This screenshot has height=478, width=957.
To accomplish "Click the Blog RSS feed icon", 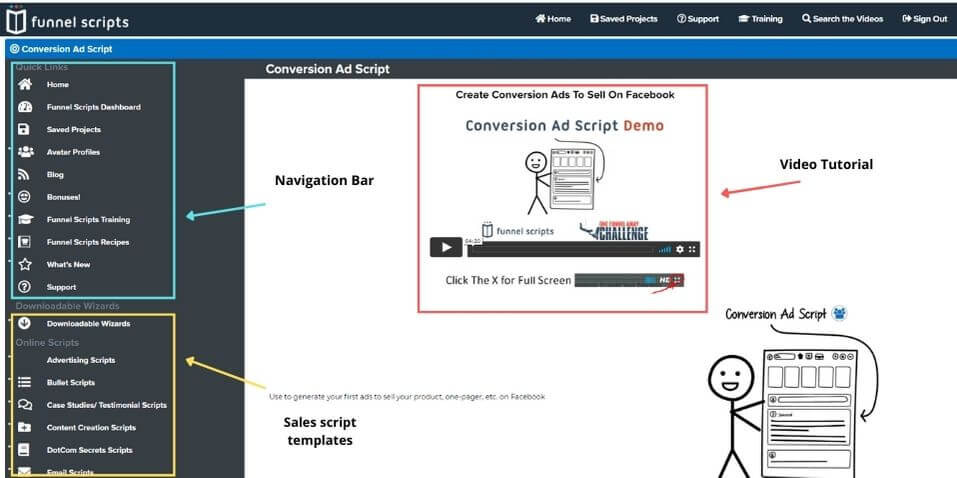I will [x=24, y=175].
